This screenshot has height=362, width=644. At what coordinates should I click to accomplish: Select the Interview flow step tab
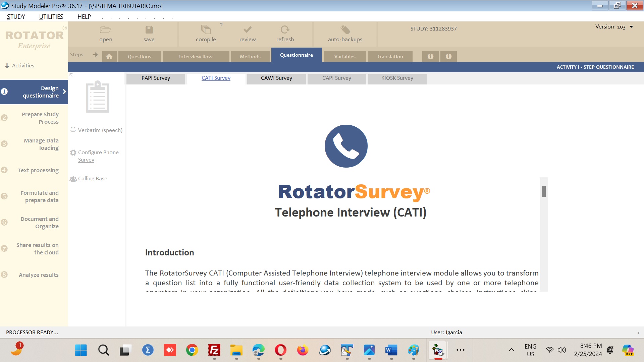(196, 57)
